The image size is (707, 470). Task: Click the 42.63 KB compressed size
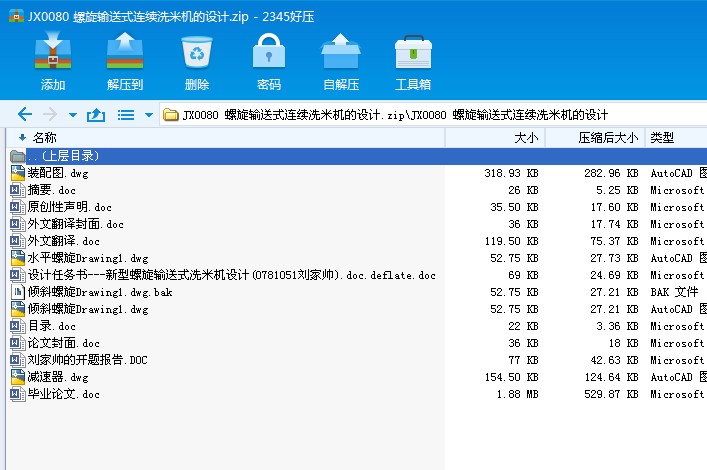click(x=614, y=360)
